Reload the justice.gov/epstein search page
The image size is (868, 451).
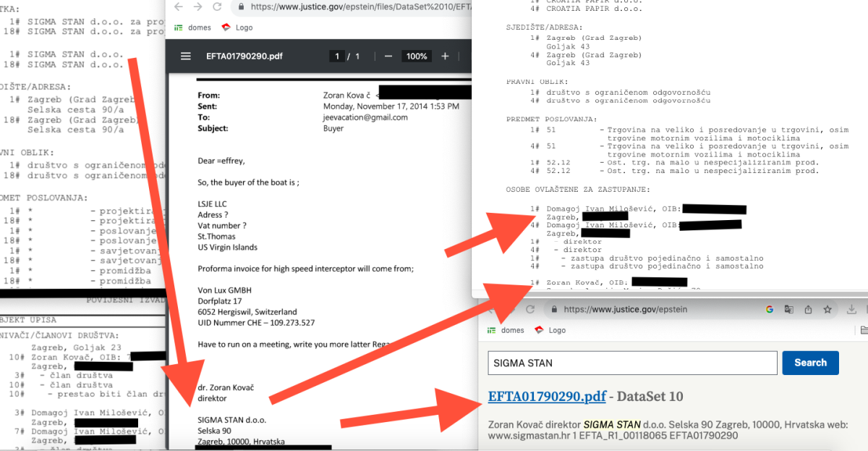(530, 309)
